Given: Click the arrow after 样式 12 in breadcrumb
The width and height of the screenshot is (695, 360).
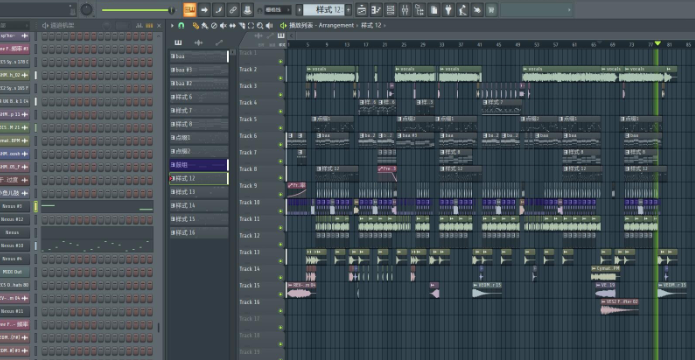Looking at the screenshot, I should [x=384, y=26].
